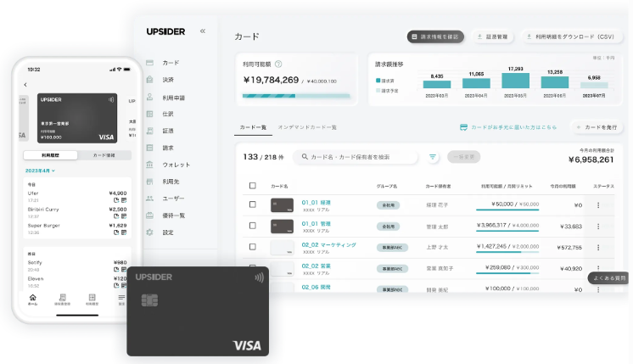The width and height of the screenshot is (633, 364).
Task: Click the 利用可能額 progress bar
Action: tap(297, 96)
